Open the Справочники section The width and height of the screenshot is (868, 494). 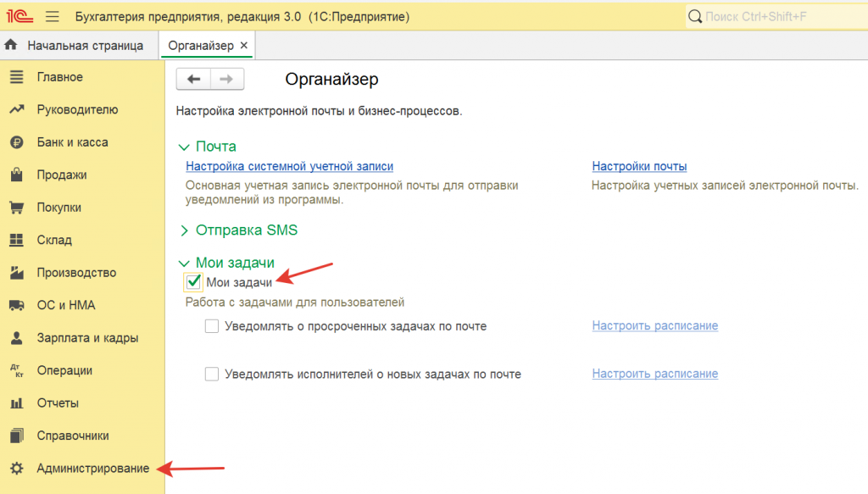tap(73, 436)
